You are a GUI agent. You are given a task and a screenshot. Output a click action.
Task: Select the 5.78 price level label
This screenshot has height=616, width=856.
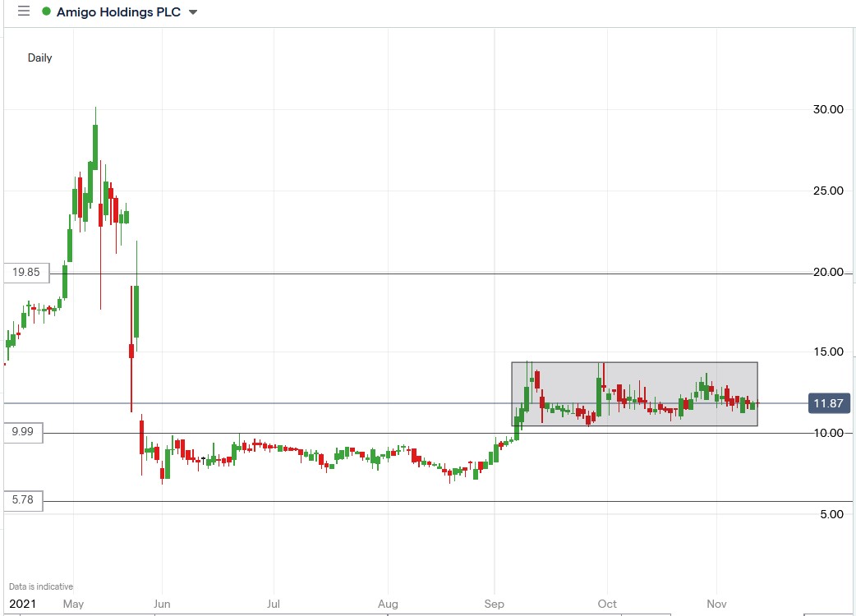point(23,501)
